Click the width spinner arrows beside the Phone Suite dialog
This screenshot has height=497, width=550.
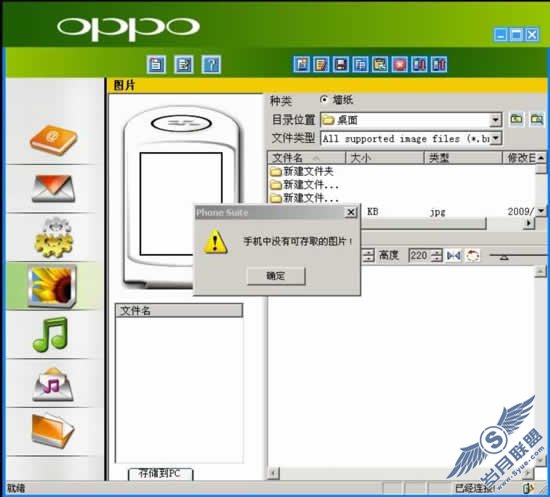click(x=368, y=255)
